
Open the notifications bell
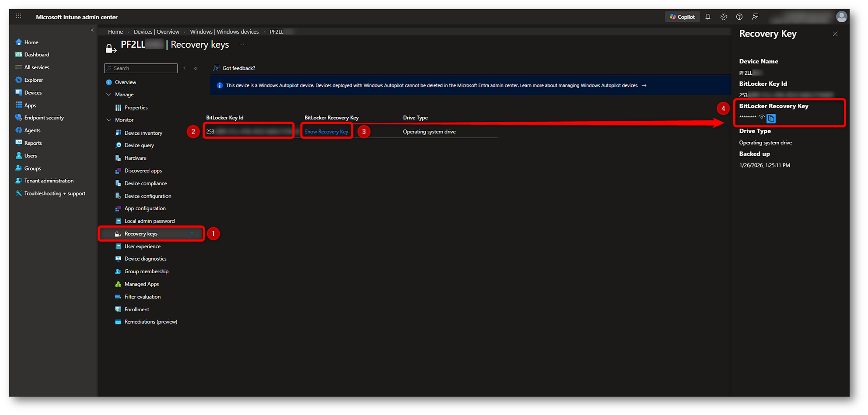pos(708,17)
